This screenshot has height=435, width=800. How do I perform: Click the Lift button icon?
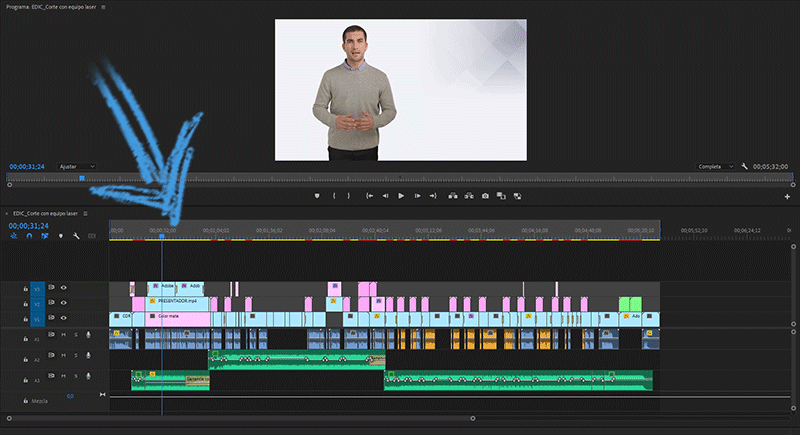tap(452, 196)
